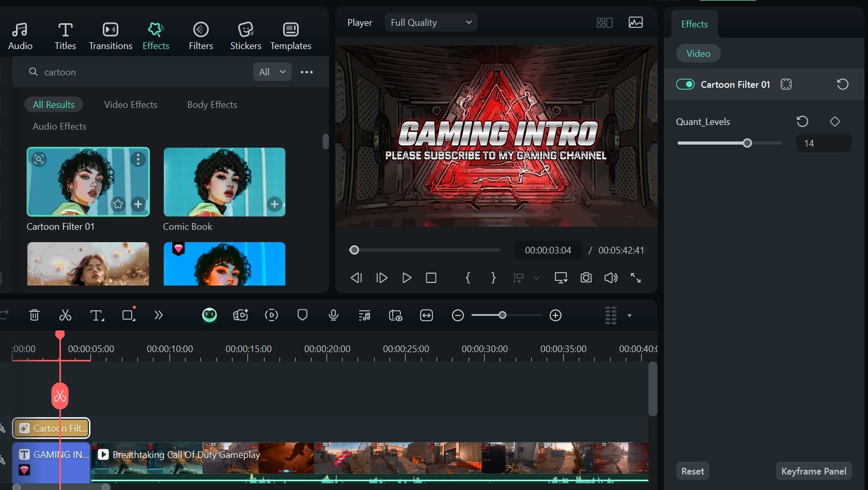Open the display output settings
Viewport: 868px width, 490px height.
(x=561, y=278)
